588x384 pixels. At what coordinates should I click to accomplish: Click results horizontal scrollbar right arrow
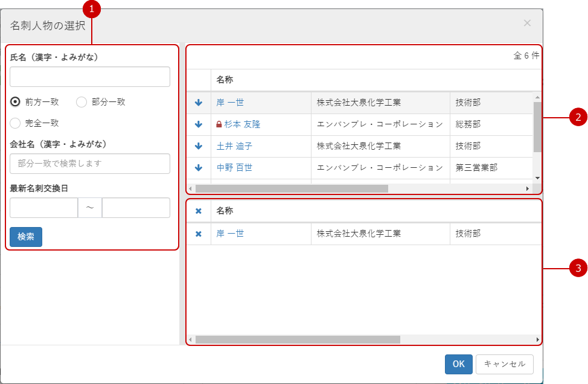[x=528, y=188]
